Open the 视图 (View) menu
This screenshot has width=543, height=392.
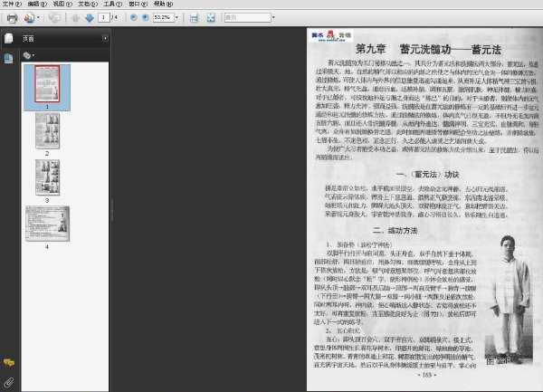point(62,4)
